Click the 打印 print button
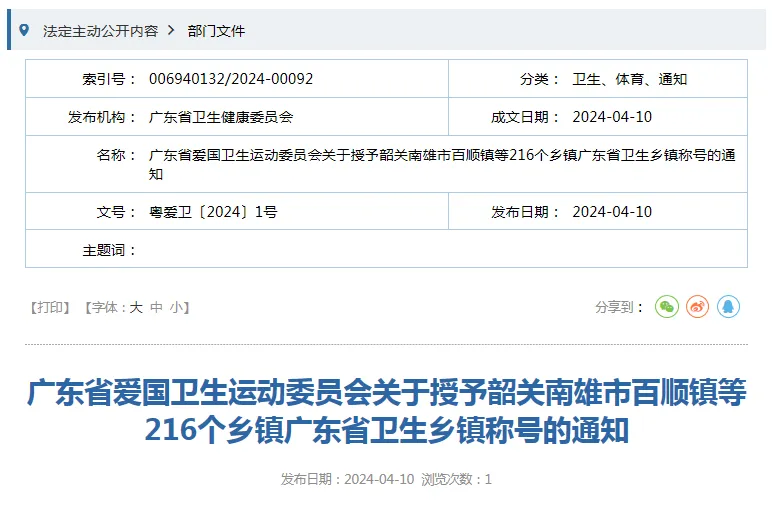Screen dimensions: 778x506 pyautogui.click(x=50, y=308)
